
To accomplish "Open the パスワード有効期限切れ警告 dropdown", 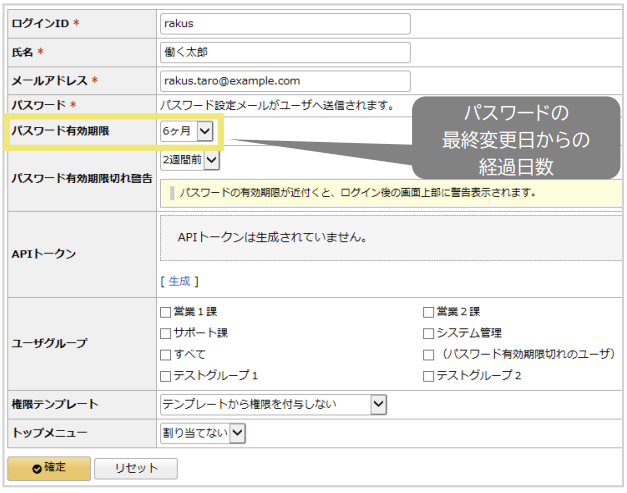I will tap(190, 158).
